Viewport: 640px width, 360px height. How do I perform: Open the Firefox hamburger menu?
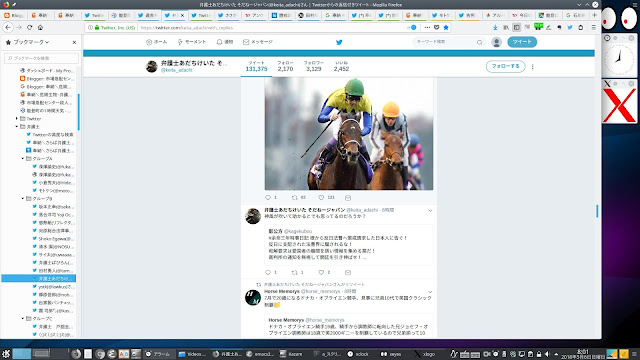(593, 27)
